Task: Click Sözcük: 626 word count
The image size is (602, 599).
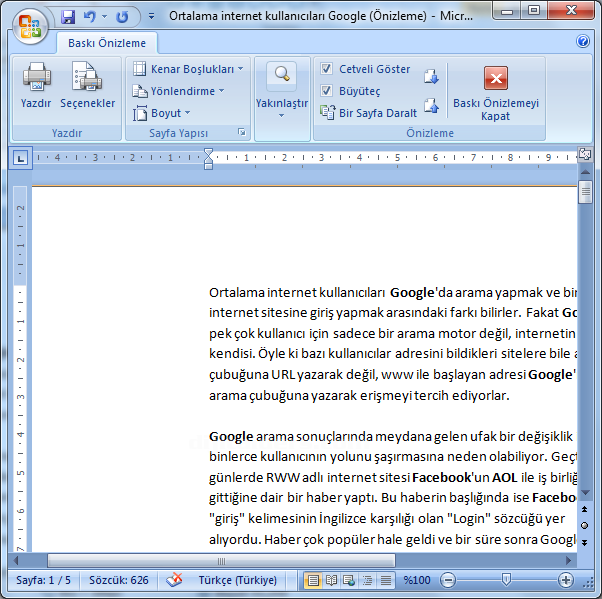Action: tap(119, 580)
